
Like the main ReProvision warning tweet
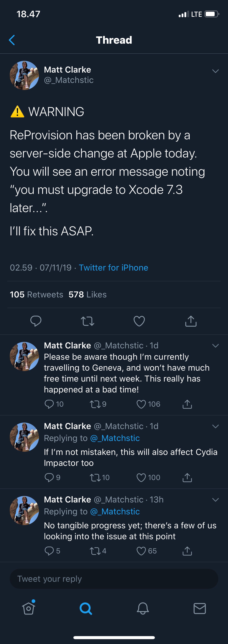[139, 321]
